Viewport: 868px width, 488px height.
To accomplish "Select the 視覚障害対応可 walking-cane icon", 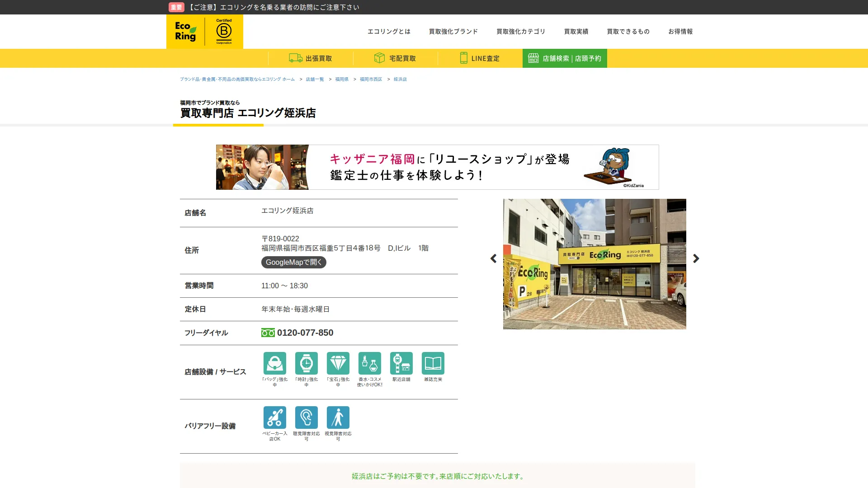I will (x=338, y=418).
